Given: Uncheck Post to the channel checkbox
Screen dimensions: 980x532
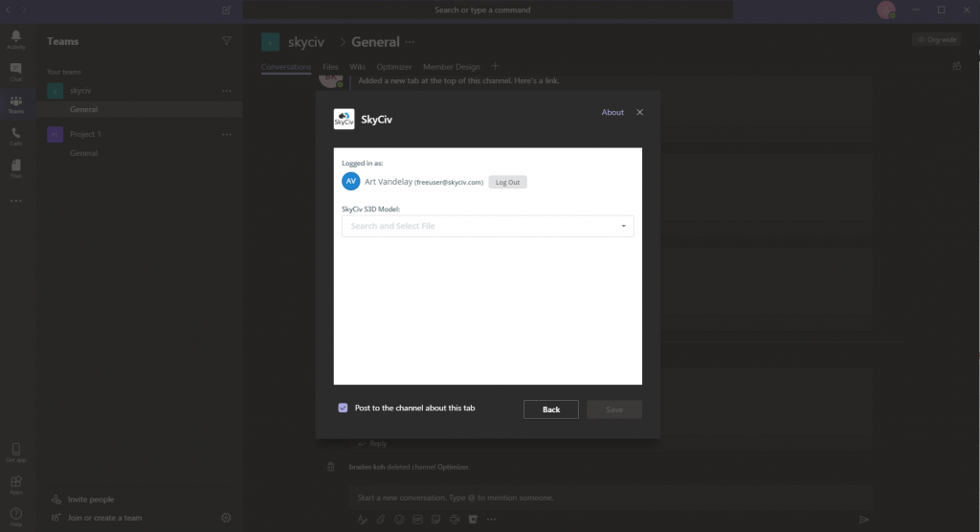Looking at the screenshot, I should click(x=343, y=408).
